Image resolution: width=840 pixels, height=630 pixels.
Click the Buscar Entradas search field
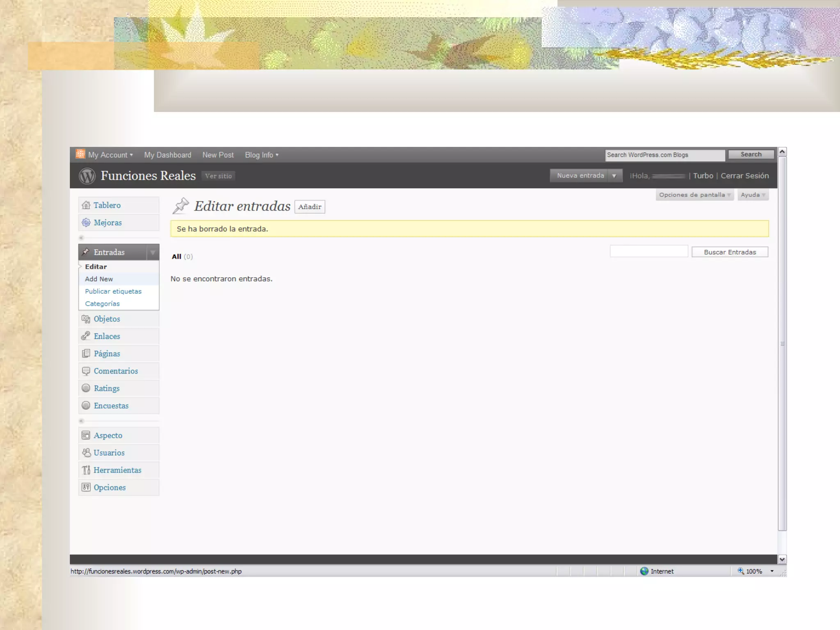648,251
